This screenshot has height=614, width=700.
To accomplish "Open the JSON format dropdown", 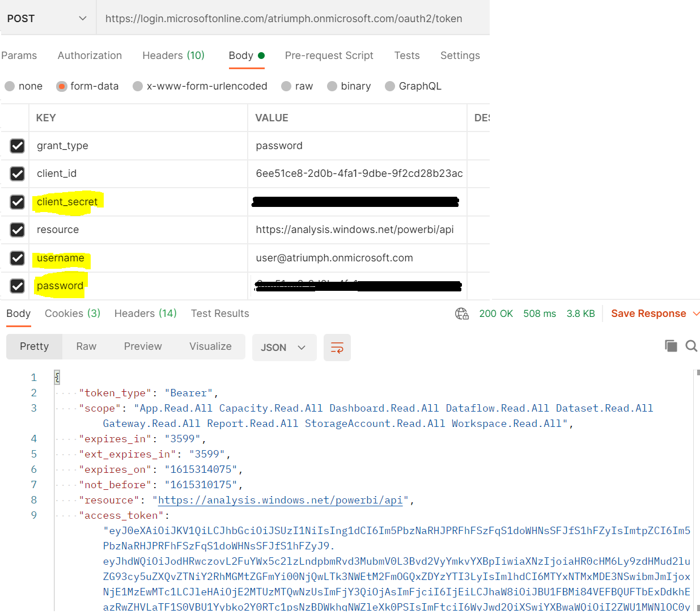I will [284, 348].
